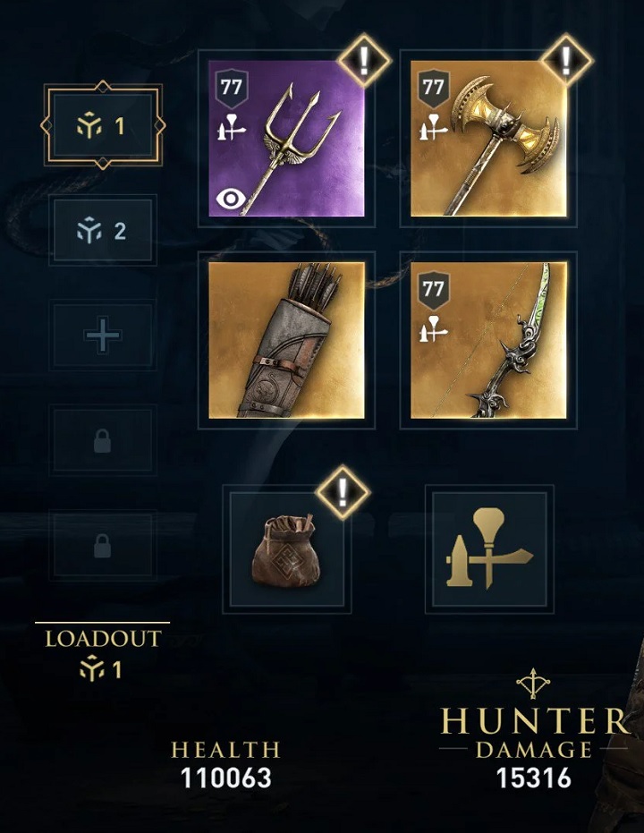Click the exclamation alert on the axe

pos(566,61)
